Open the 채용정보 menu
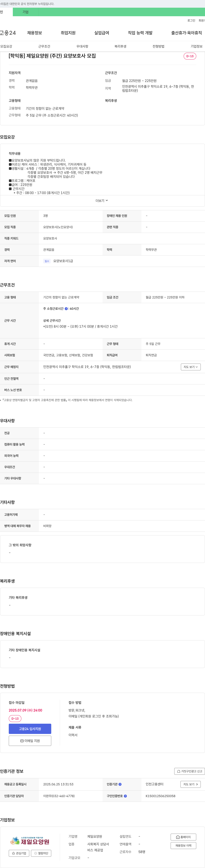Image resolution: width=205 pixels, height=868 pixels. [34, 33]
